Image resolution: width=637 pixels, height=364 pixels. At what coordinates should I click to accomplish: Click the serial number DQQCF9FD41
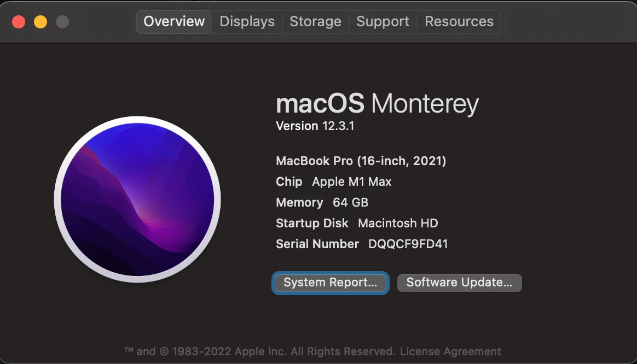click(x=408, y=244)
